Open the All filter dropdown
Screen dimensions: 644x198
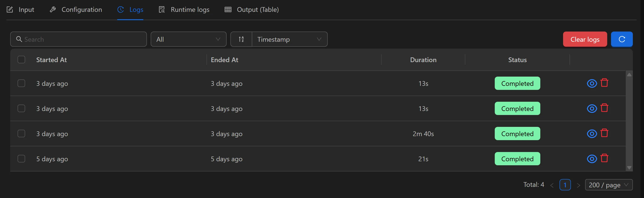coord(188,39)
